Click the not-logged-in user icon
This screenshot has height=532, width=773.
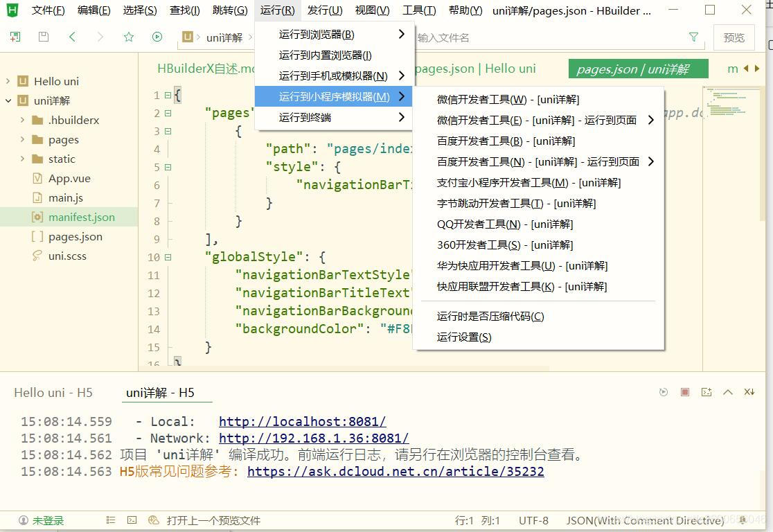tap(23, 520)
